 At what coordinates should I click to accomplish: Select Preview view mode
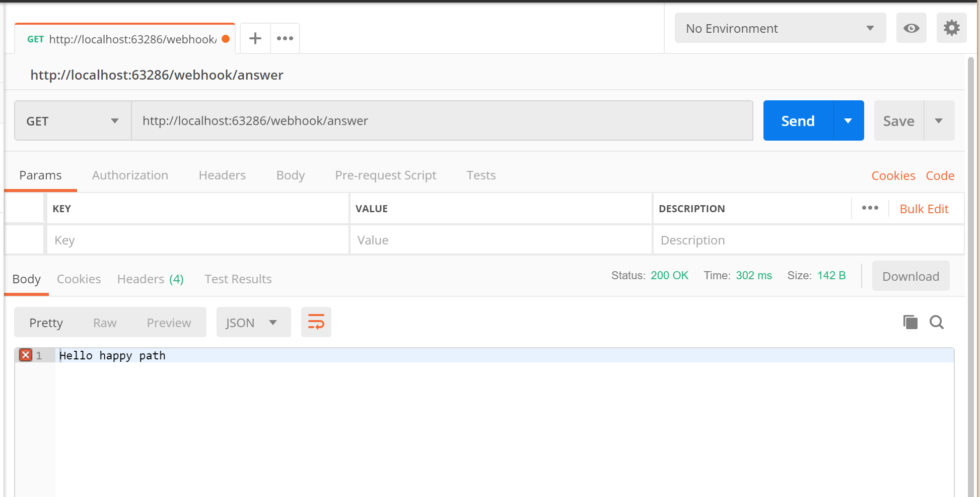169,323
